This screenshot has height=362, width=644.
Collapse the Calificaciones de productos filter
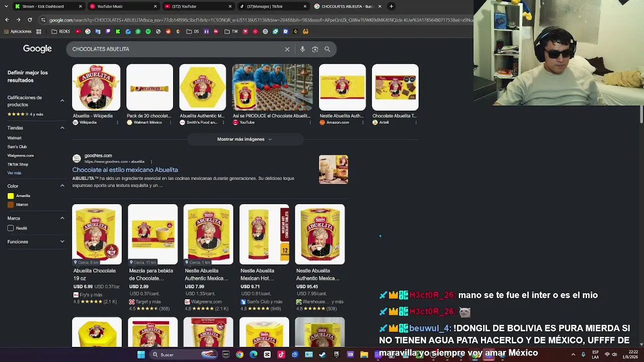62,101
